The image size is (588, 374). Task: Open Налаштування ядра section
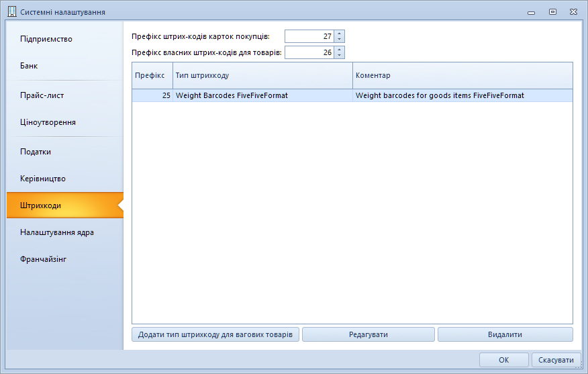(x=57, y=232)
